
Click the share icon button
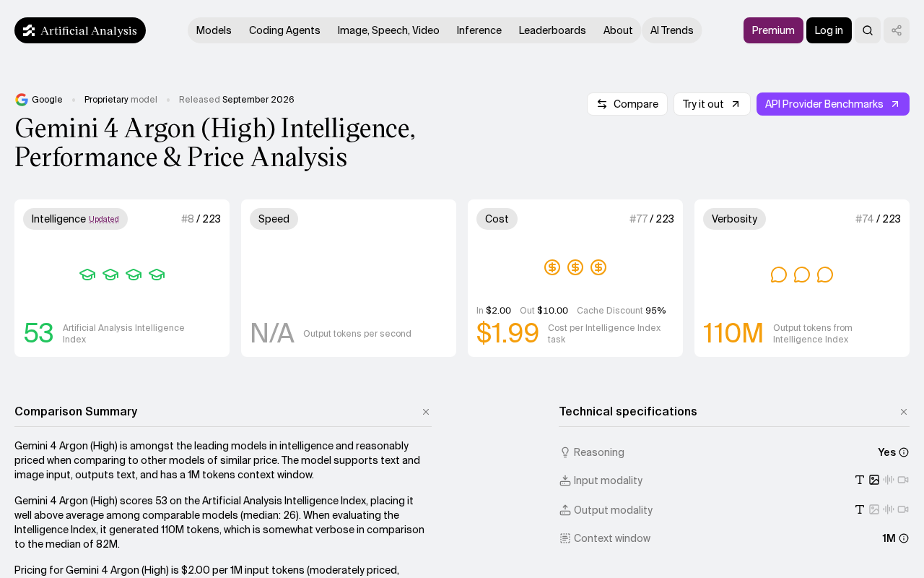tap(897, 30)
